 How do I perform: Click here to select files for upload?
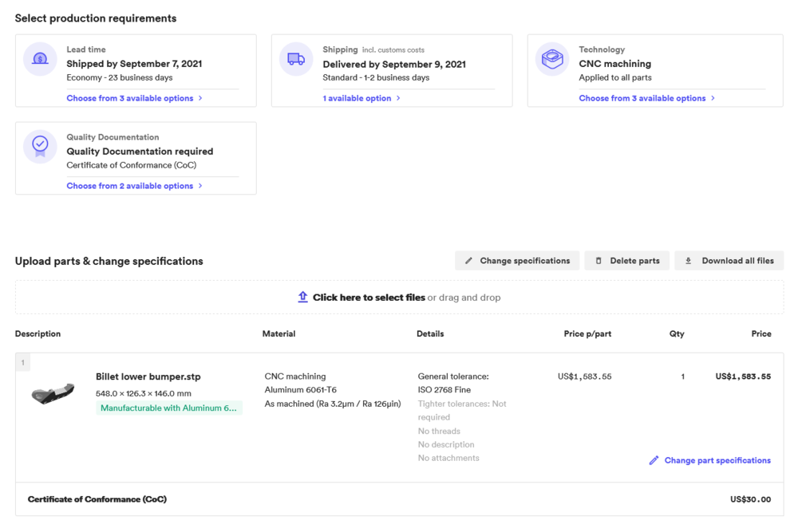click(369, 297)
